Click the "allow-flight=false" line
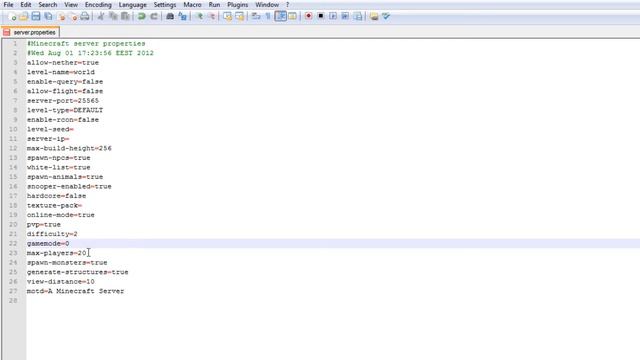The width and height of the screenshot is (640, 360). 65,91
